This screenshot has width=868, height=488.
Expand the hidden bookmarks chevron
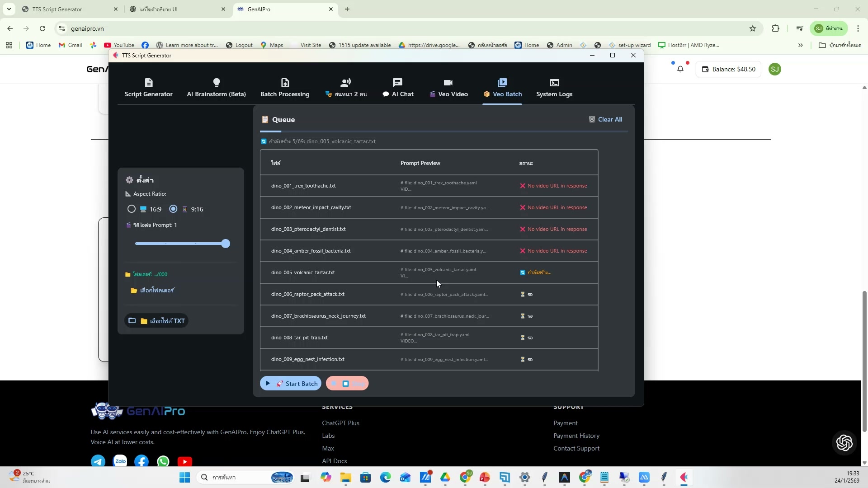tap(800, 45)
